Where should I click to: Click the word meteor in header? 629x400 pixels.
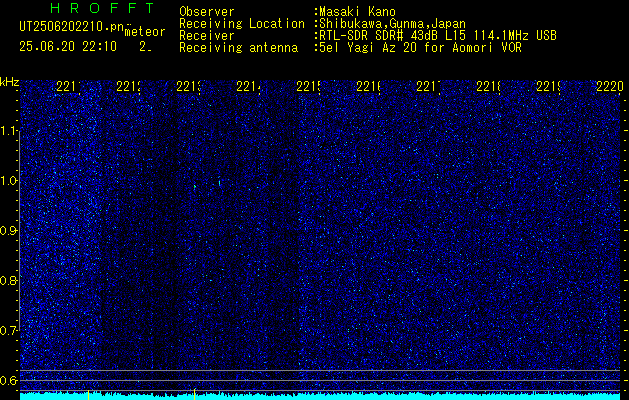click(145, 32)
